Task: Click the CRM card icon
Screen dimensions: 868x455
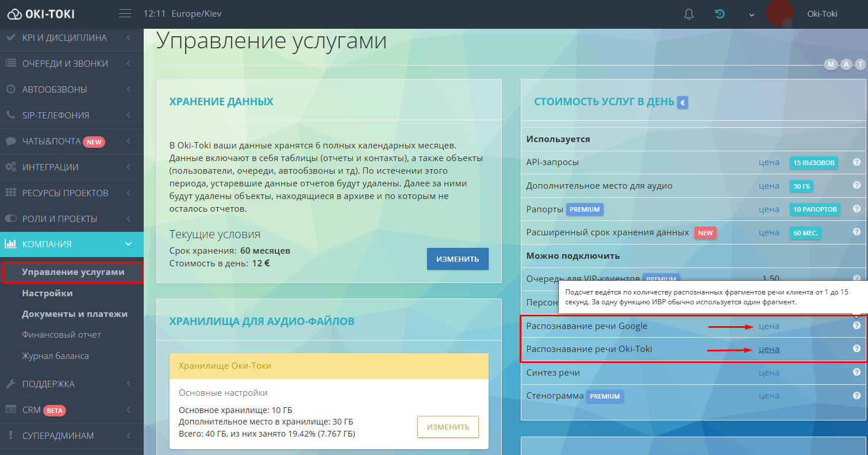Action: click(10, 410)
